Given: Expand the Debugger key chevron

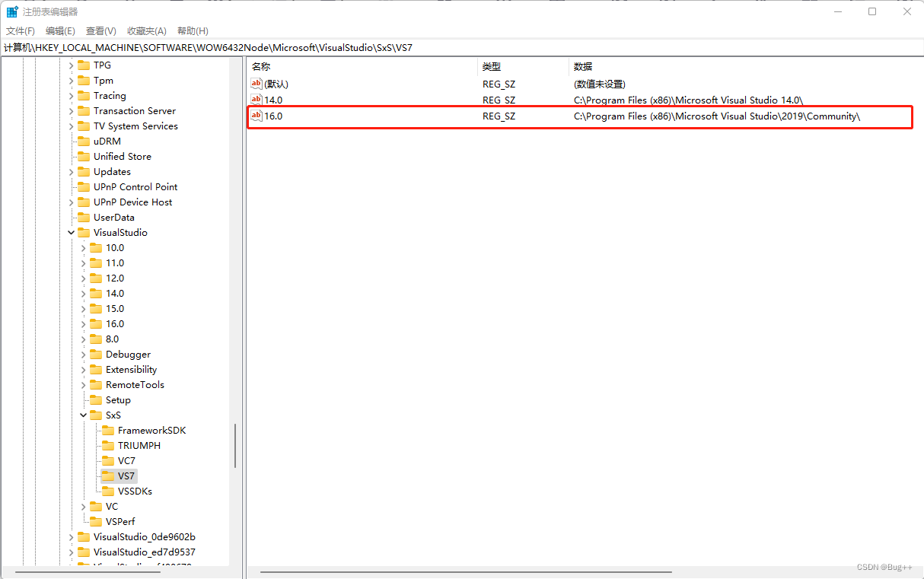Looking at the screenshot, I should (84, 355).
